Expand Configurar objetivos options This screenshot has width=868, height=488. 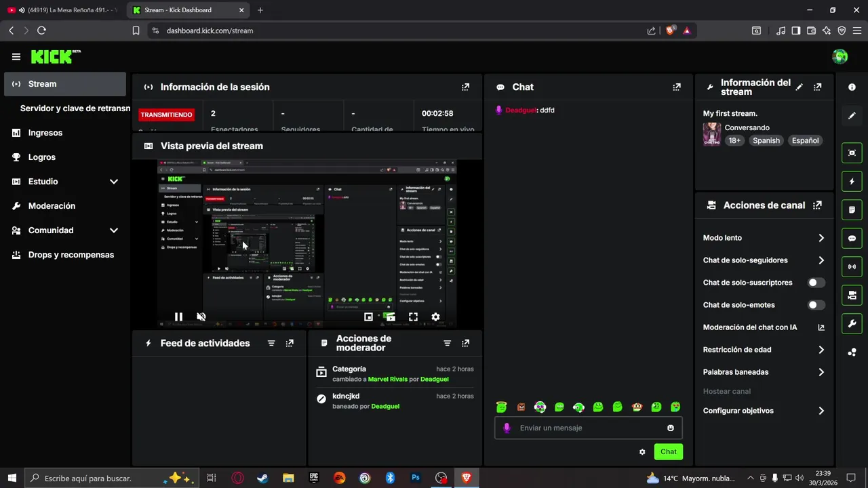[821, 411]
